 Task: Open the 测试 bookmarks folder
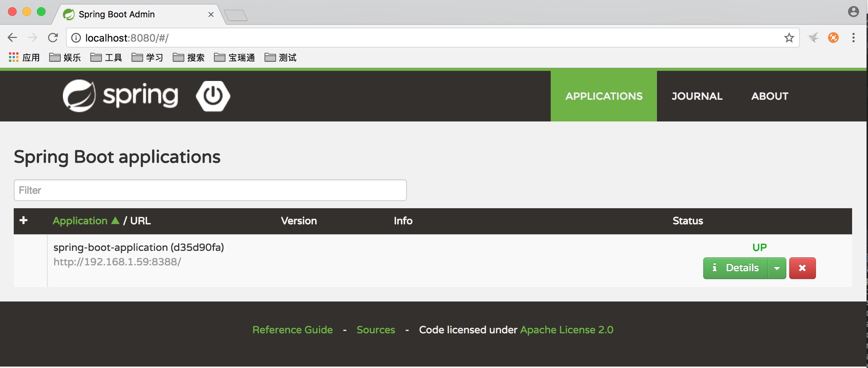tap(280, 57)
